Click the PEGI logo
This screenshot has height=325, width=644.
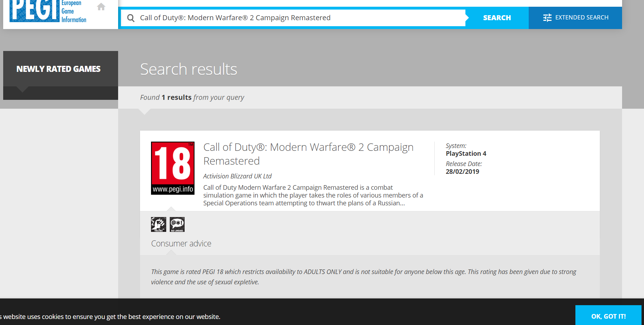tap(35, 11)
